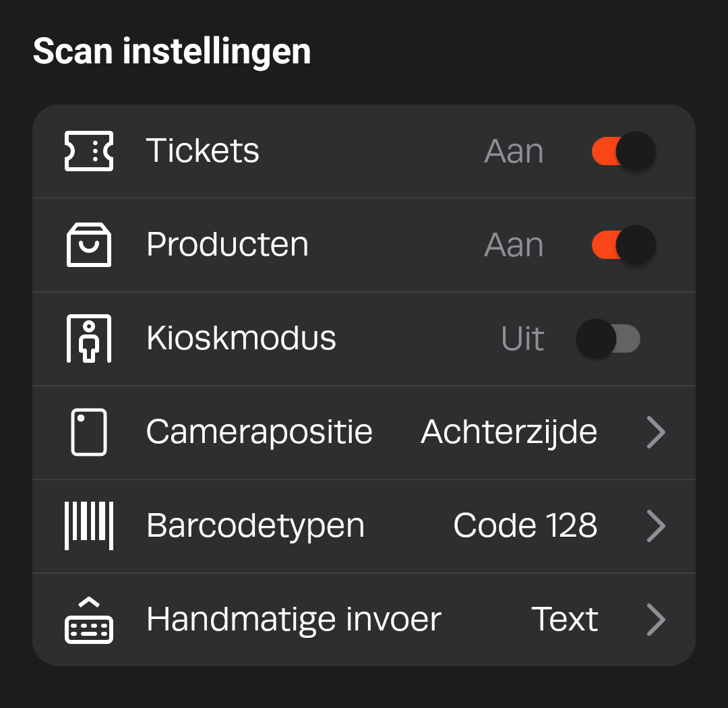This screenshot has width=728, height=708.
Task: Click the barcode icon next to Barcodetypen
Action: [x=89, y=526]
